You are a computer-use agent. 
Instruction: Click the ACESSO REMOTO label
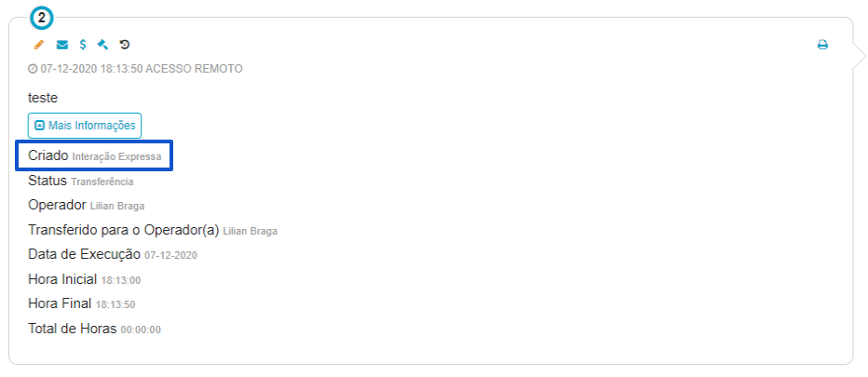[194, 69]
